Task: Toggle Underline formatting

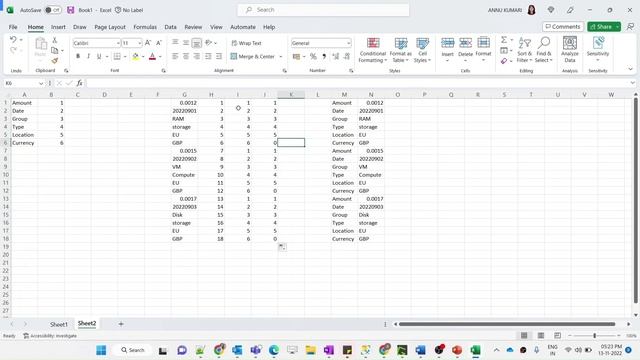Action: pyautogui.click(x=99, y=56)
